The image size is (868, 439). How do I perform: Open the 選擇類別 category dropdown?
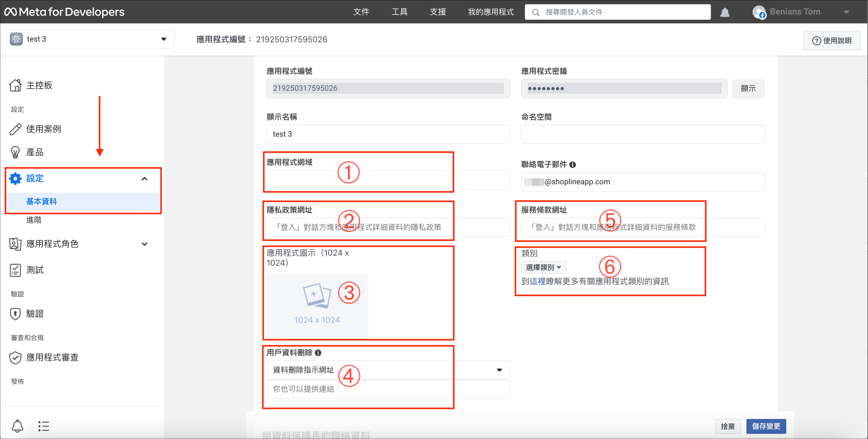543,267
